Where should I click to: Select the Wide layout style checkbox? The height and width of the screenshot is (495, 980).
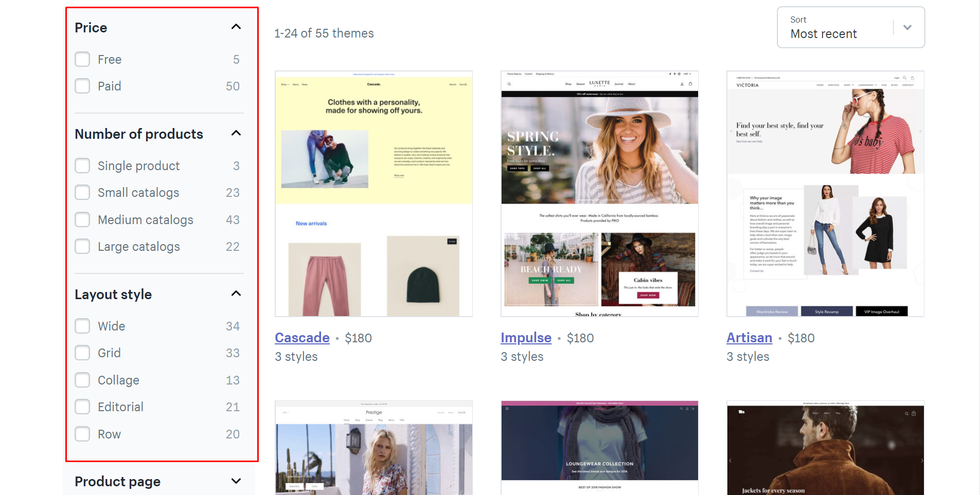[82, 326]
